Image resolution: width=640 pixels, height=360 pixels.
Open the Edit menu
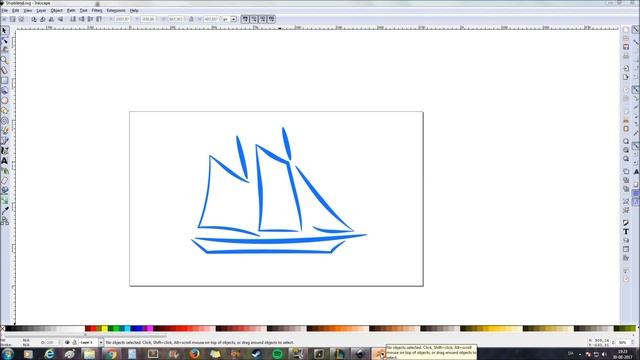click(16, 10)
